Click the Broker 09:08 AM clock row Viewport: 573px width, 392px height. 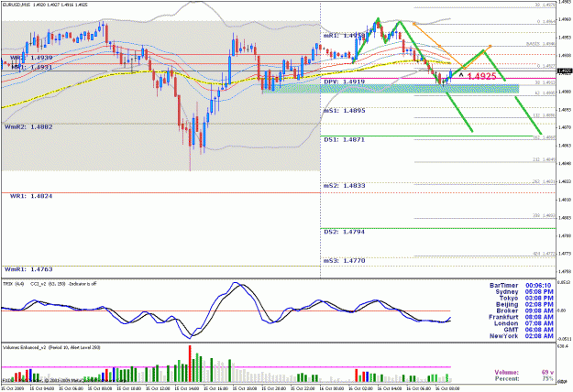(x=524, y=311)
